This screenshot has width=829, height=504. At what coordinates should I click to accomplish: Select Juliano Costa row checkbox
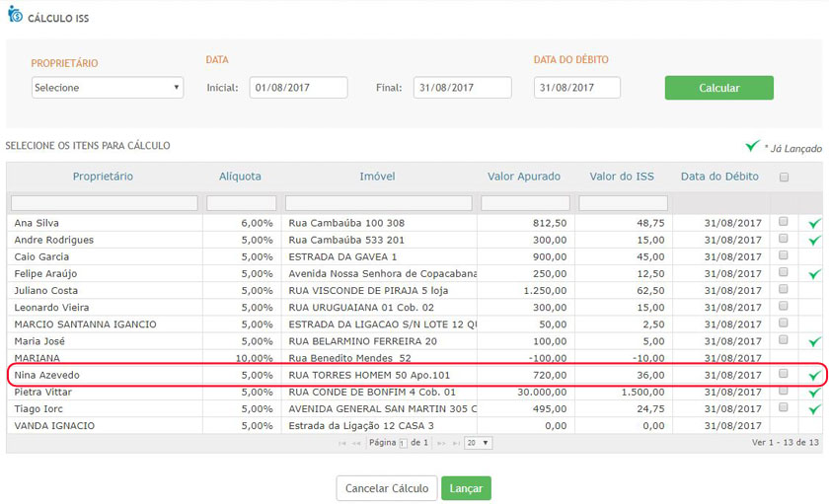click(784, 290)
